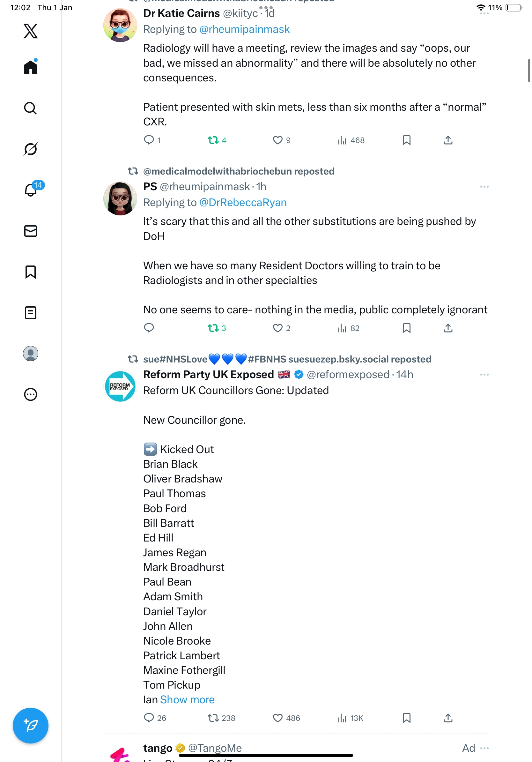Go to Home tab in sidebar
532x762 pixels.
31,67
